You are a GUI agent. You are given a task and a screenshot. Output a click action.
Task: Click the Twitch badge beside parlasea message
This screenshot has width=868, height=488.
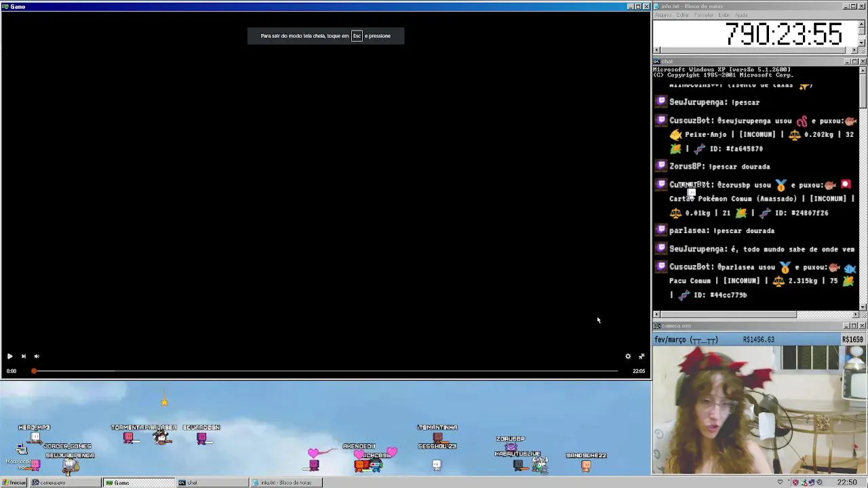(661, 231)
